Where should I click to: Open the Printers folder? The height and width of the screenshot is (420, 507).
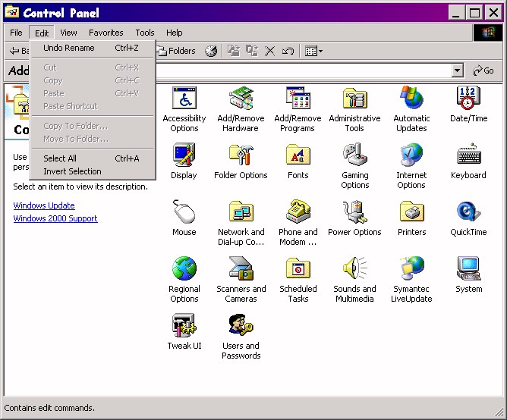click(411, 218)
